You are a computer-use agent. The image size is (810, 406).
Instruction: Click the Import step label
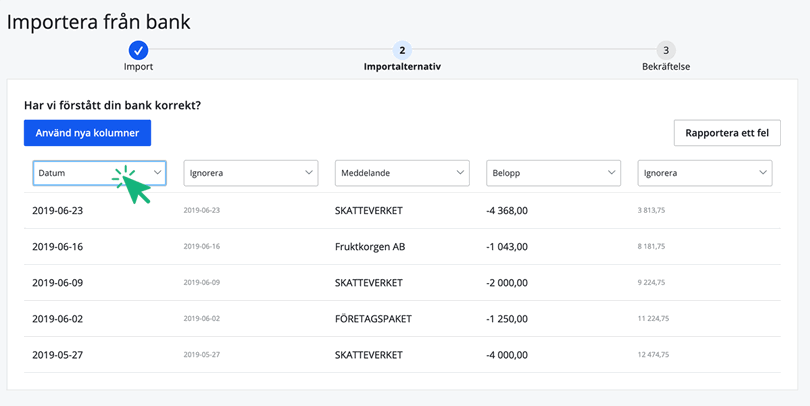click(x=138, y=67)
